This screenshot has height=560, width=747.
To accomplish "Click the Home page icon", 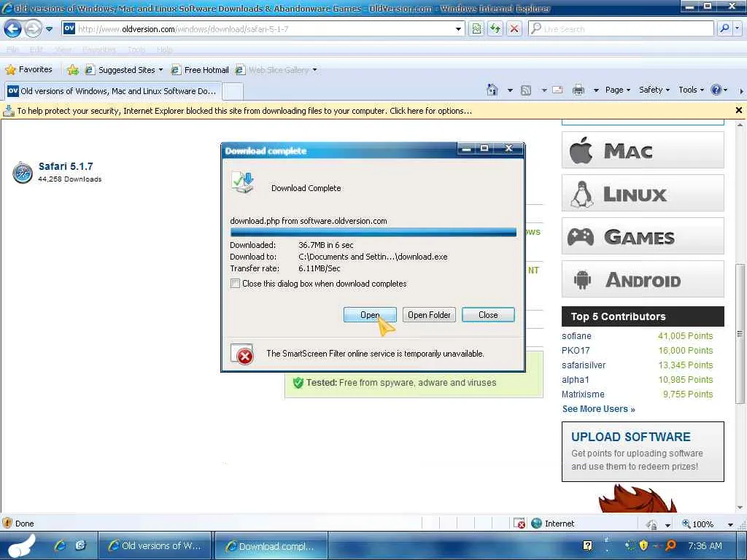I will pos(492,90).
